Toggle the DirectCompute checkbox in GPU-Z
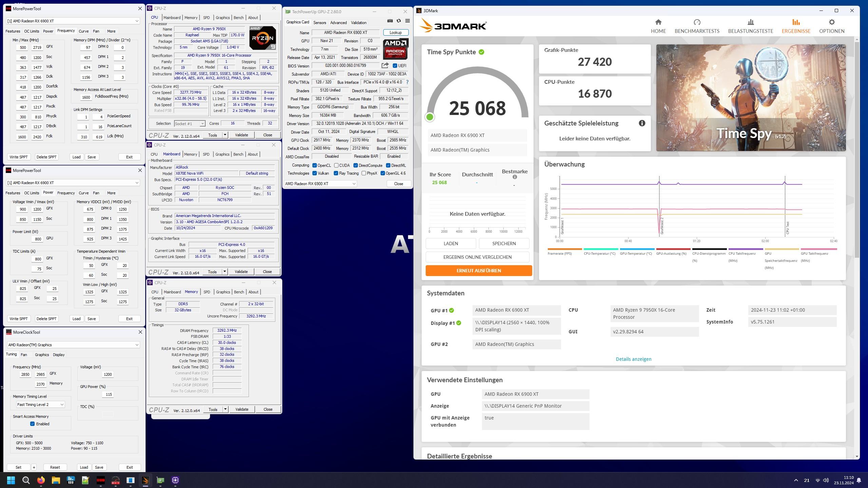 coord(355,165)
